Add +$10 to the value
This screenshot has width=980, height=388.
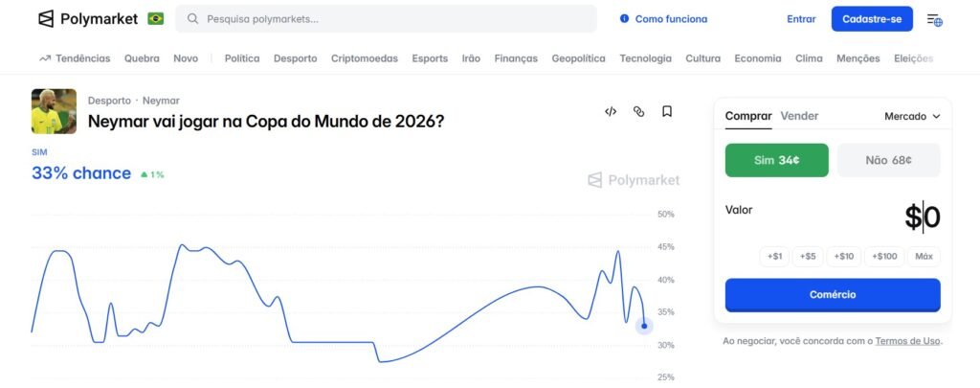(x=843, y=256)
